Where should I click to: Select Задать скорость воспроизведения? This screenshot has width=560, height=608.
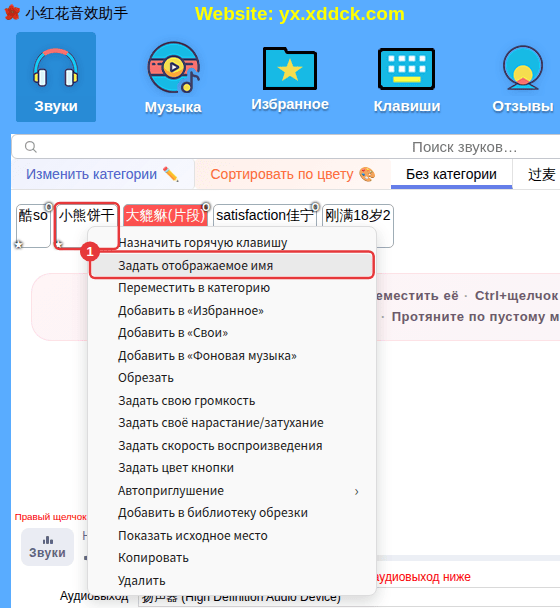click(232, 446)
